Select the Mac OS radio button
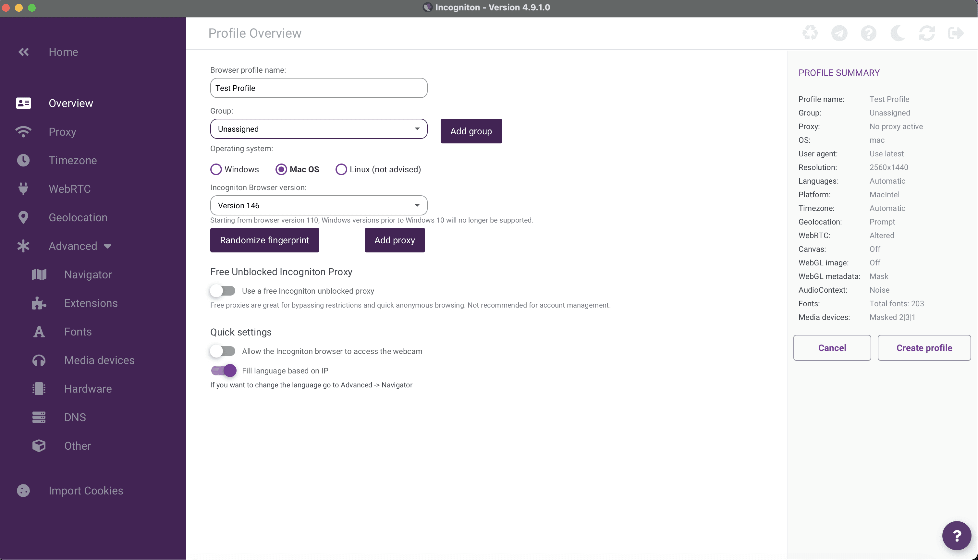The image size is (978, 560). (281, 169)
